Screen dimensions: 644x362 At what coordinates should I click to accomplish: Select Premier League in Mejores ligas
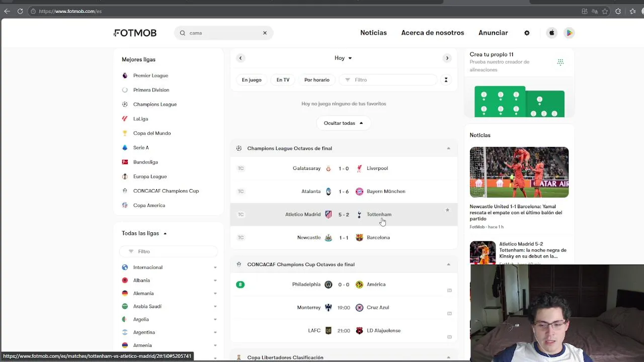150,75
